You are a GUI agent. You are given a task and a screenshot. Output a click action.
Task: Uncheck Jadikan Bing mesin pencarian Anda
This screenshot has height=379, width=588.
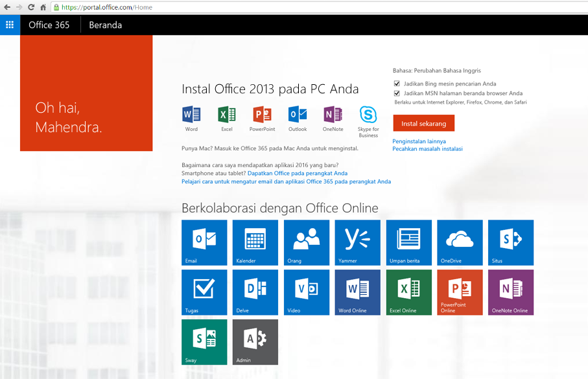[397, 84]
